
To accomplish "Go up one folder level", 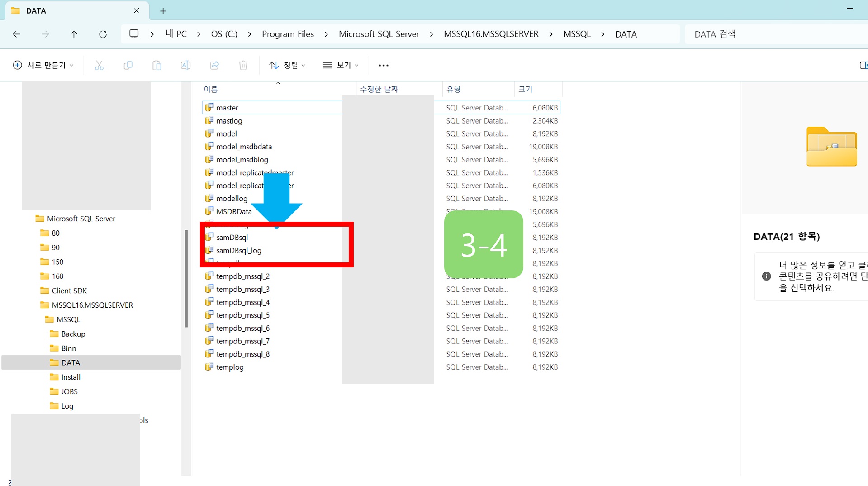I will [74, 34].
